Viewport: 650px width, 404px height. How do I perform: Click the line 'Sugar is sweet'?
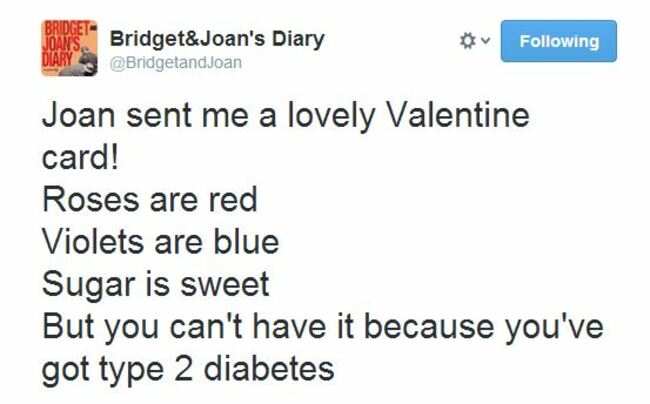156,285
